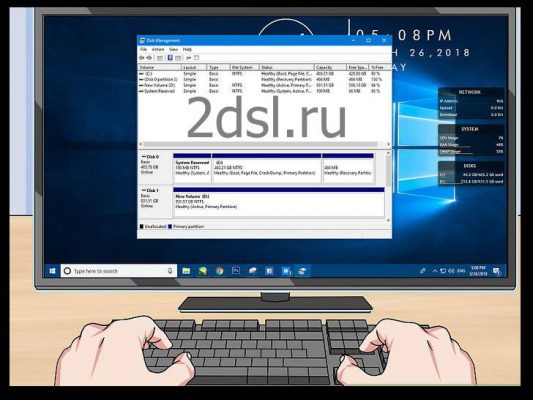Maximize the Disk Management window
Screen dimensions: 533x400
tap(369, 40)
